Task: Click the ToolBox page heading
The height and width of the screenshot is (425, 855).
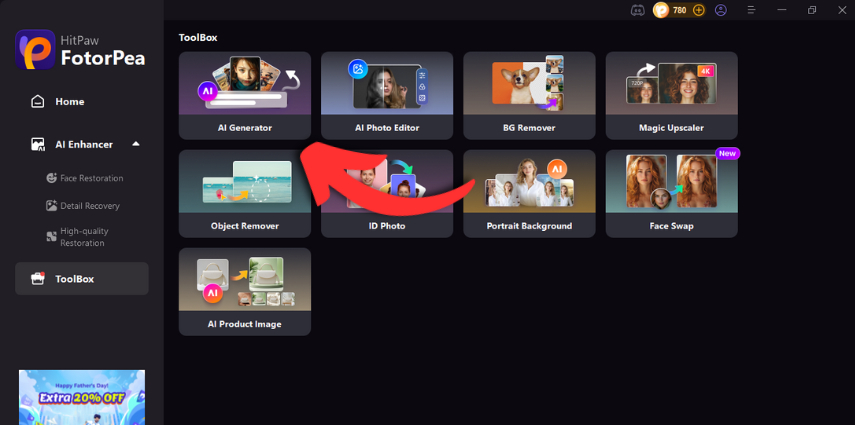Action: tap(198, 38)
